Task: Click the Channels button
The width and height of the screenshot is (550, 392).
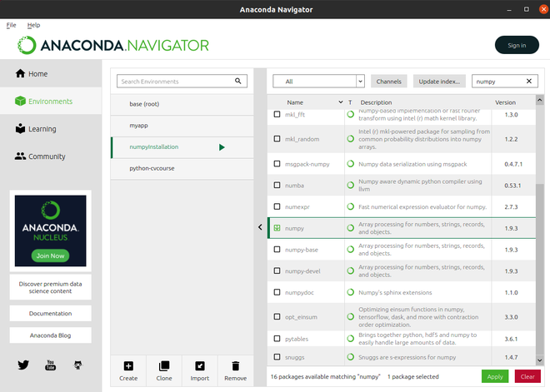Action: coord(388,82)
